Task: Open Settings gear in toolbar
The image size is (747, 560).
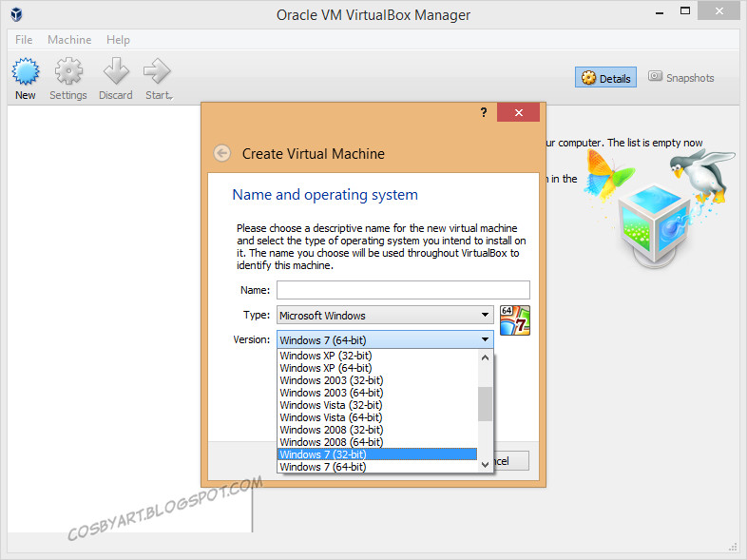Action: pos(68,71)
